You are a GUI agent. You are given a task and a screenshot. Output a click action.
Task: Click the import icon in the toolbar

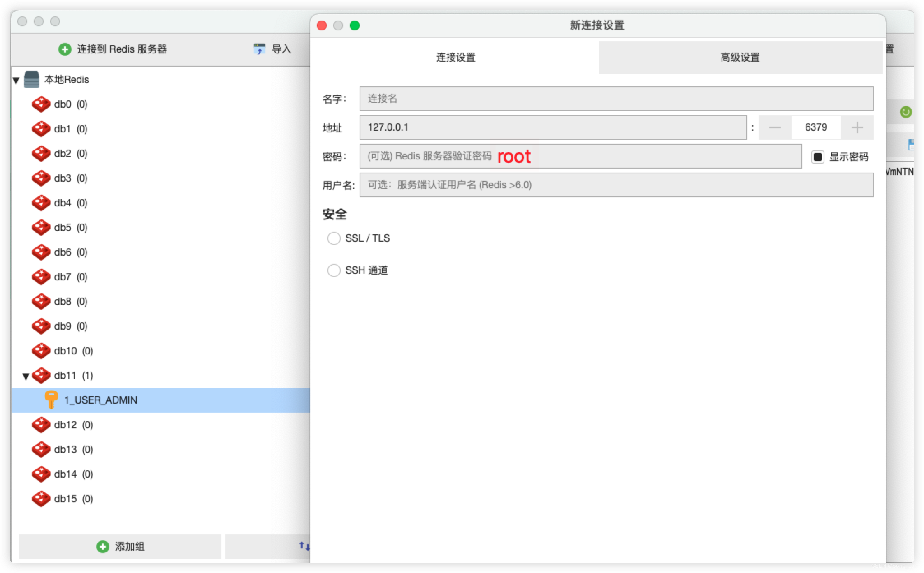click(259, 49)
